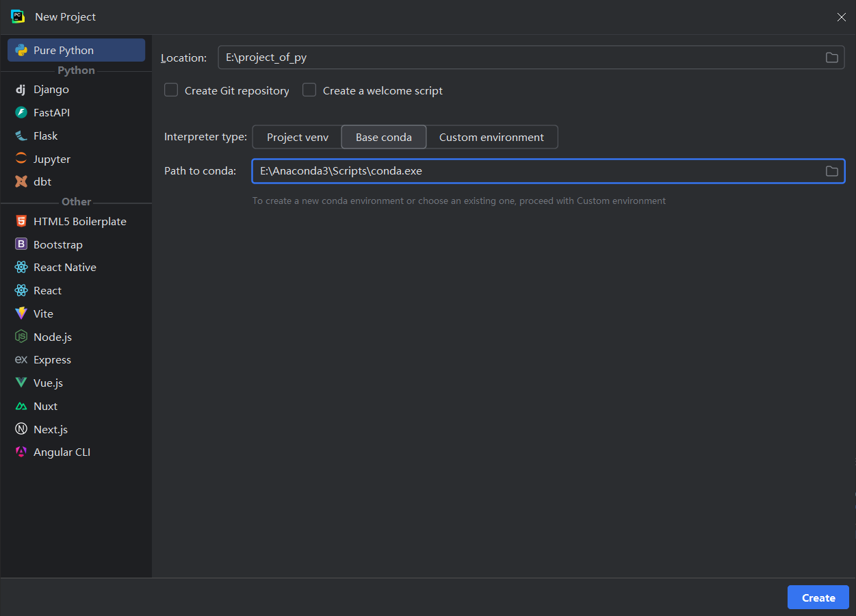Pick the Vite project icon
Screen dimensions: 856x616
coord(21,313)
